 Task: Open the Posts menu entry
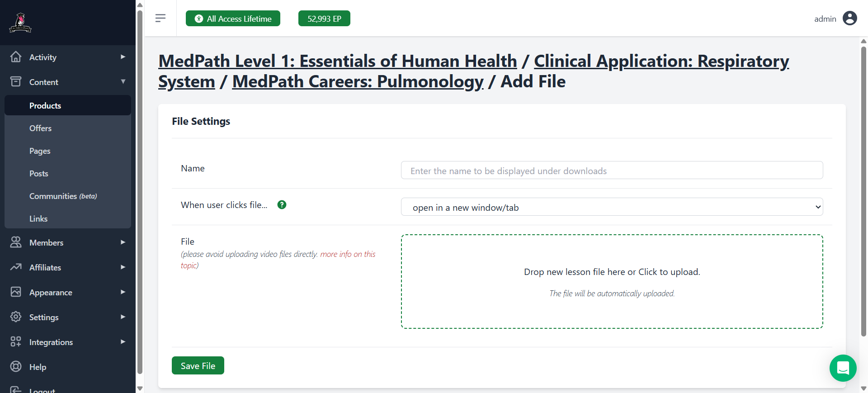pyautogui.click(x=38, y=173)
